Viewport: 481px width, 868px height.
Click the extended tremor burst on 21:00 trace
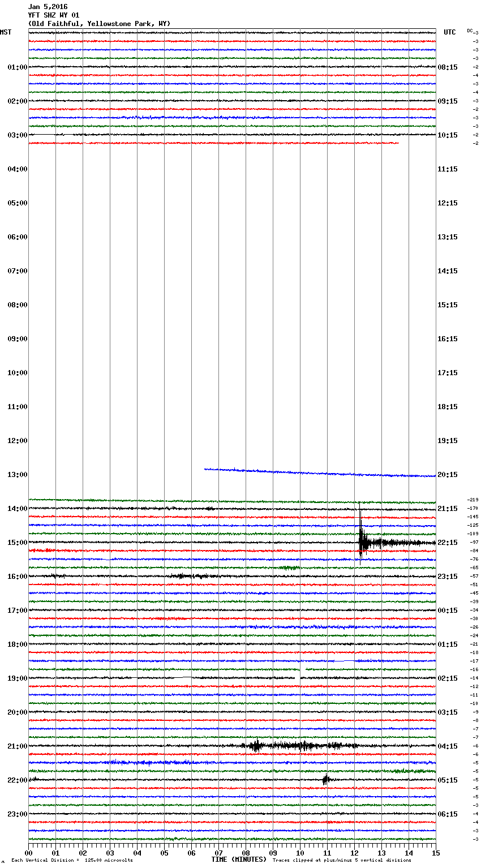click(x=300, y=746)
